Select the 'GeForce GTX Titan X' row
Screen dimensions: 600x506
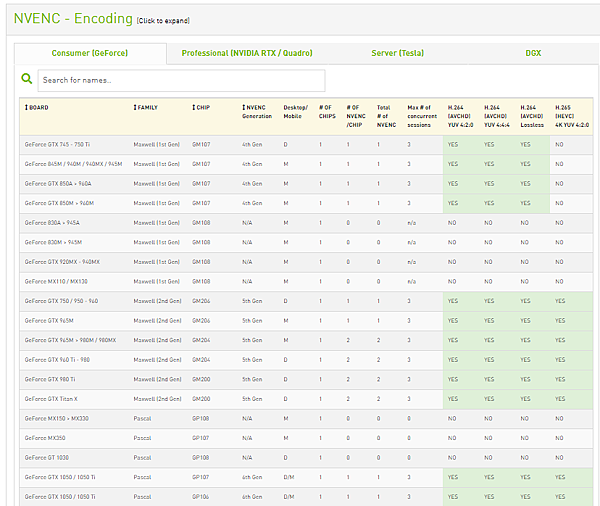click(306, 399)
